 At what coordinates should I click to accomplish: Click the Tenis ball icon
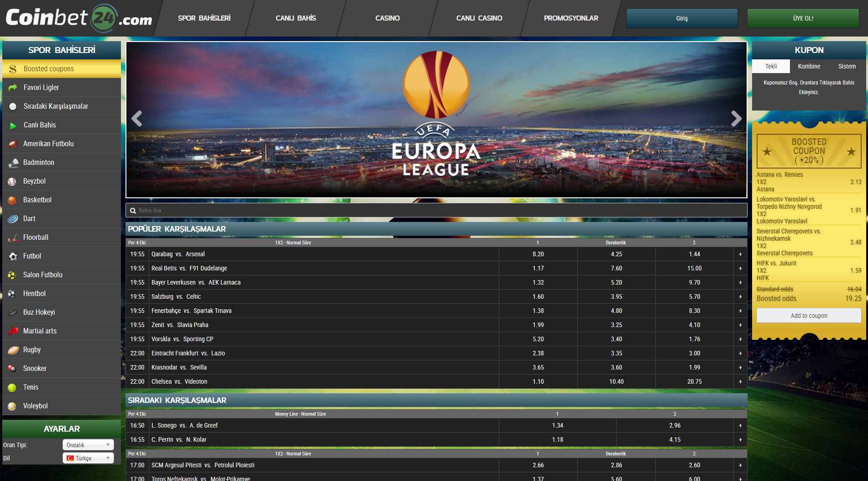[12, 387]
